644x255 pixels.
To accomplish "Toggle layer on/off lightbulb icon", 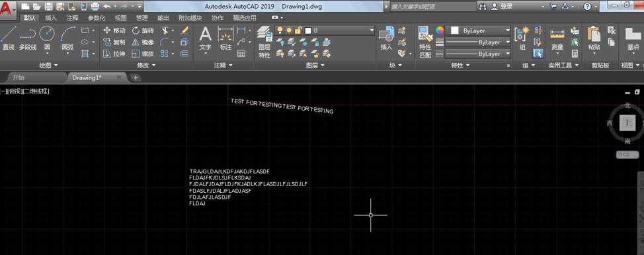I will 280,30.
